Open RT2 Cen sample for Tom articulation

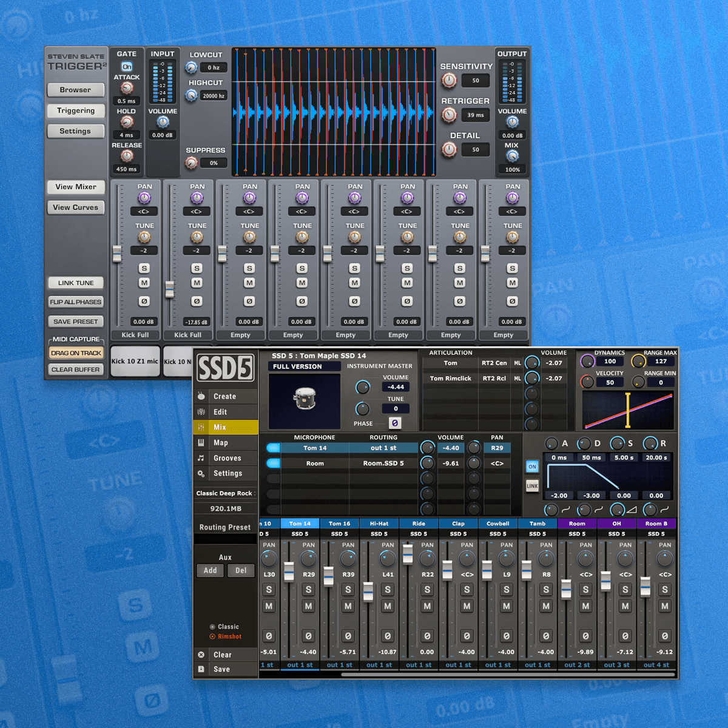(494, 363)
